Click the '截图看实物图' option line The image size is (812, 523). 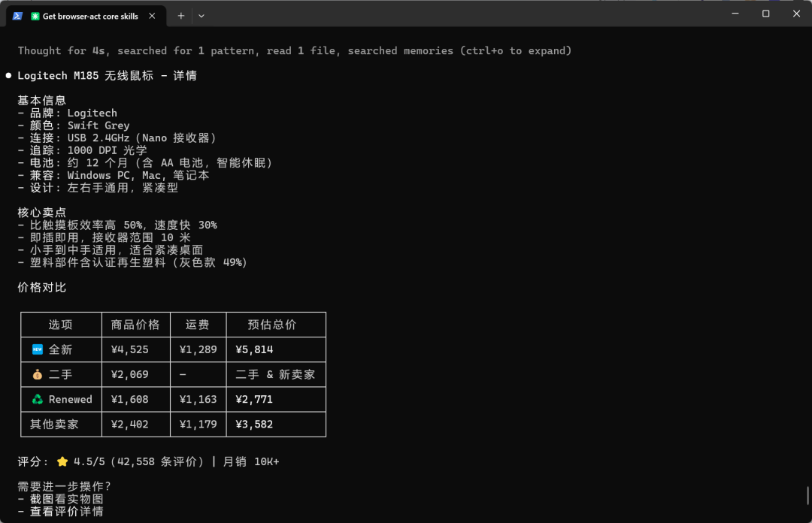(x=61, y=499)
